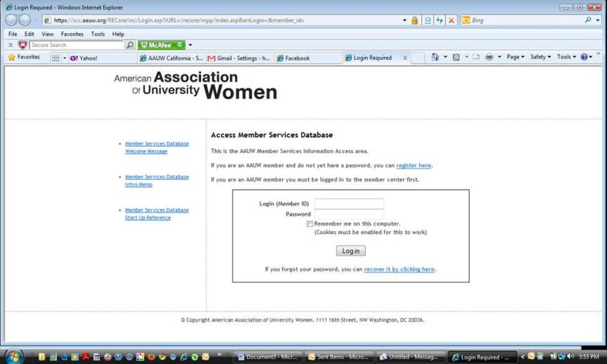Click the 'register here' link

click(x=414, y=166)
